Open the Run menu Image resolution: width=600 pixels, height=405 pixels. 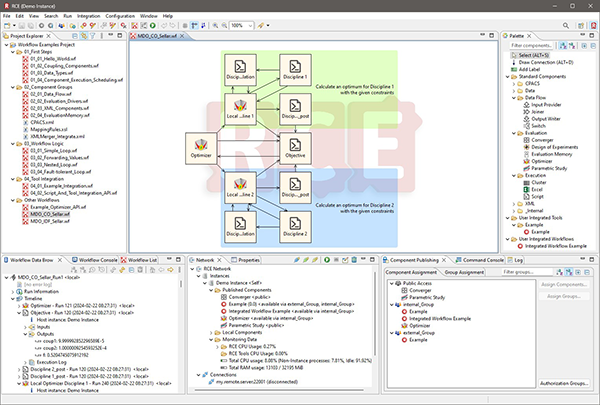click(67, 16)
